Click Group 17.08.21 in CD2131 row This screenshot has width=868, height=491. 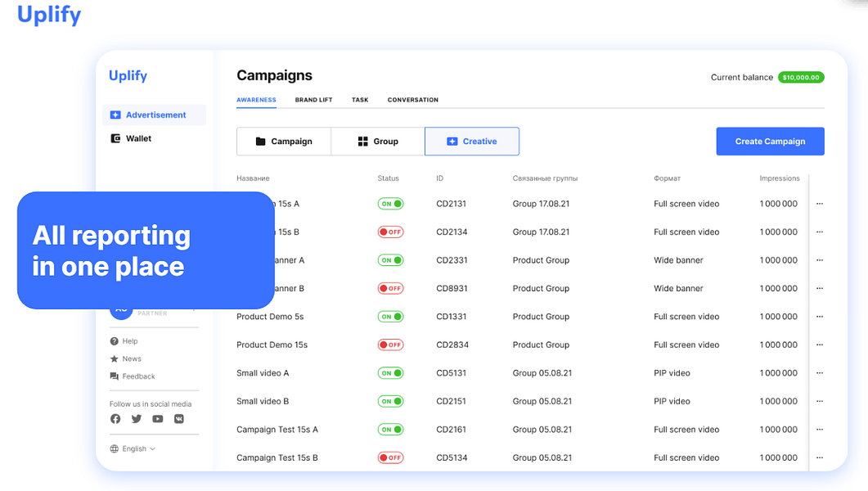click(x=541, y=204)
